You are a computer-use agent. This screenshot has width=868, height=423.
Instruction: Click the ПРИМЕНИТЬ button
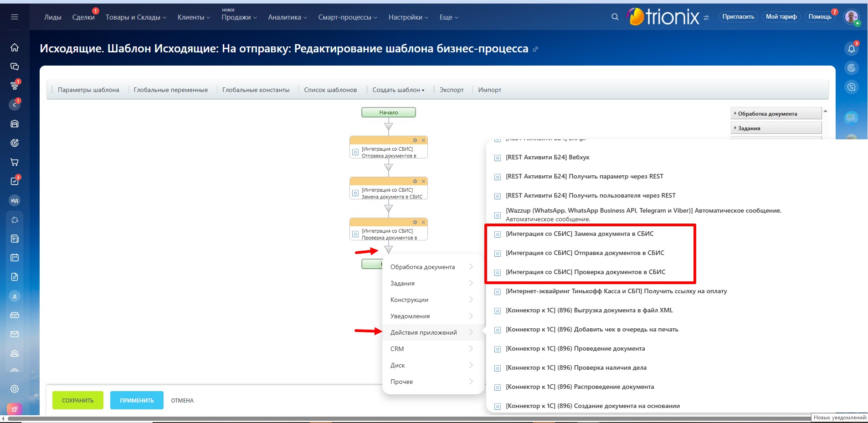pyautogui.click(x=137, y=400)
